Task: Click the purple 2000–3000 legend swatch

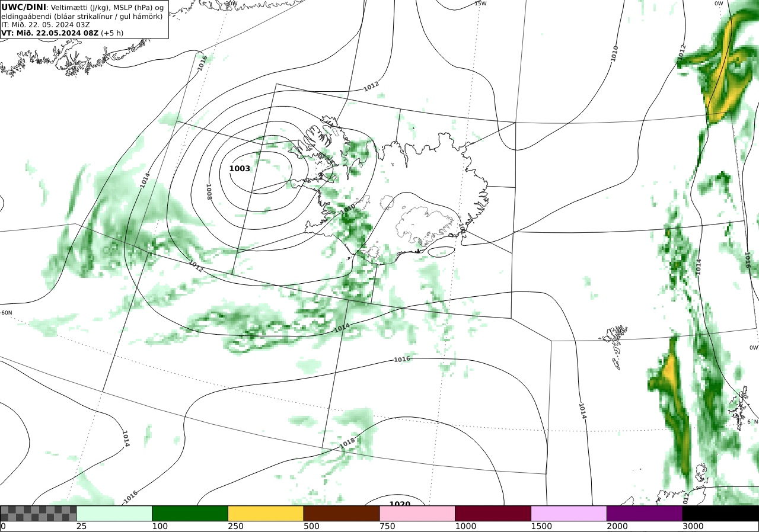Action: [x=644, y=513]
